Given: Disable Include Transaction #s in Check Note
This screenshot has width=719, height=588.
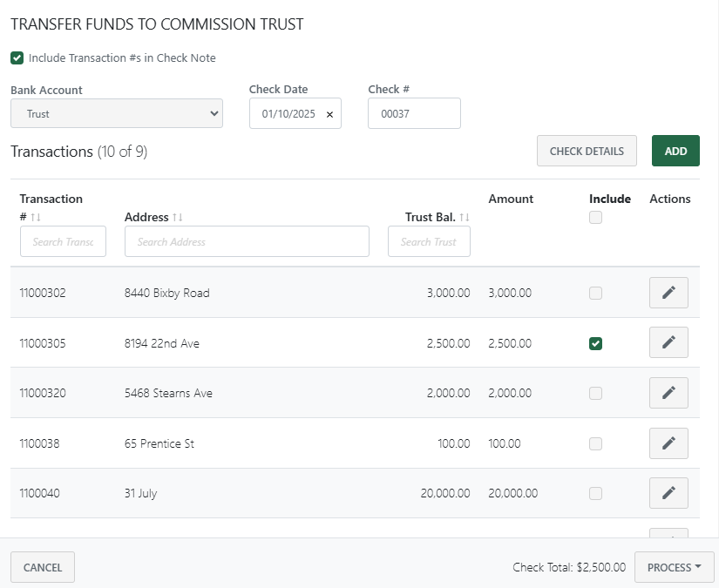Looking at the screenshot, I should click(x=17, y=57).
